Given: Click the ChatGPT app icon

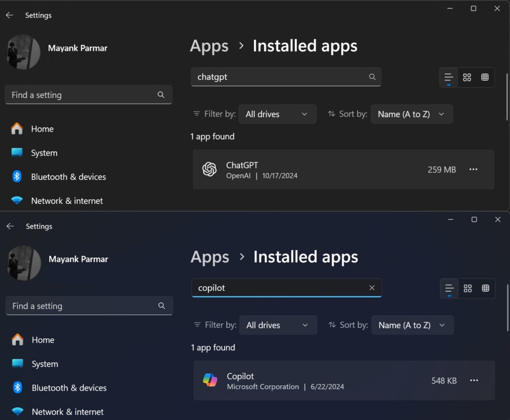Looking at the screenshot, I should (x=209, y=169).
